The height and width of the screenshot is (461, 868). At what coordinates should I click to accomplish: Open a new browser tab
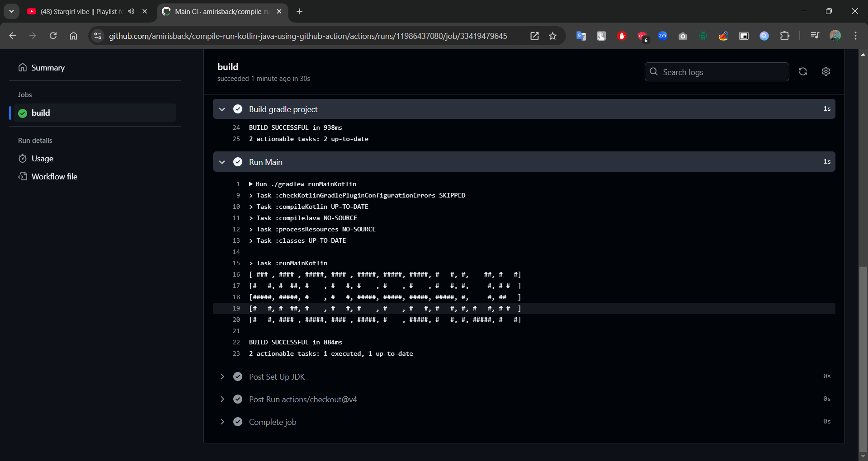pyautogui.click(x=299, y=12)
